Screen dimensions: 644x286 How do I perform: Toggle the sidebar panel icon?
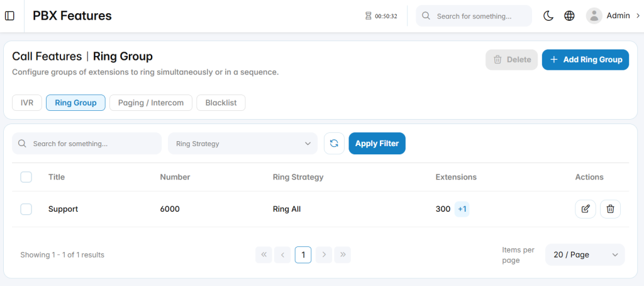(x=9, y=16)
